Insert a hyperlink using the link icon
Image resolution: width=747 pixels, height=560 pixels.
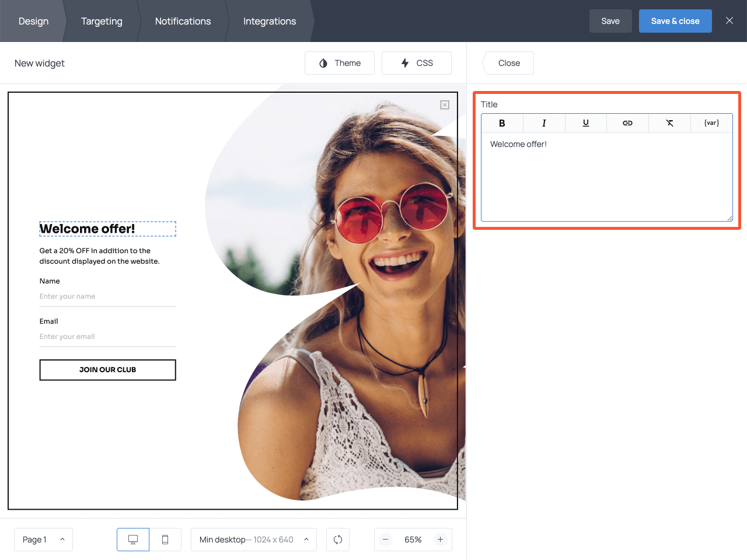pyautogui.click(x=627, y=123)
